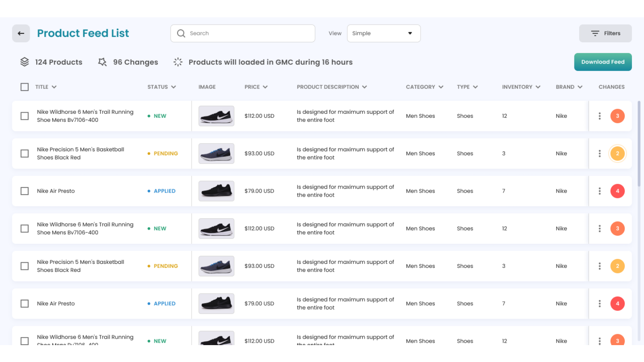Open more options for first Air Presto row

pyautogui.click(x=600, y=191)
